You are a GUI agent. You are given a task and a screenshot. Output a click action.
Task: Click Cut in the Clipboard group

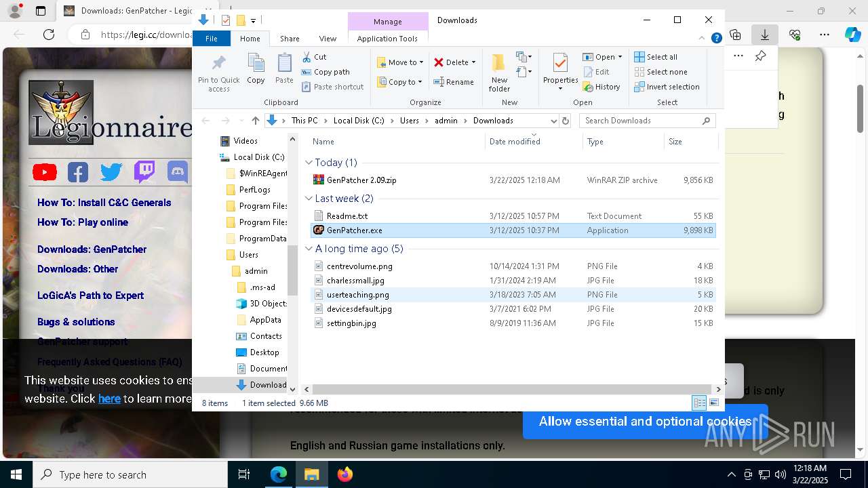(314, 57)
